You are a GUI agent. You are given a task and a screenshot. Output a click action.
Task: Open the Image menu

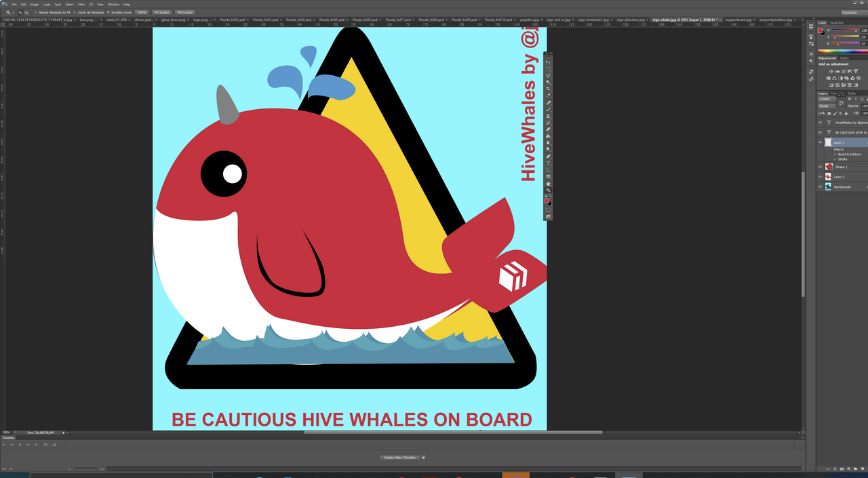(35, 4)
